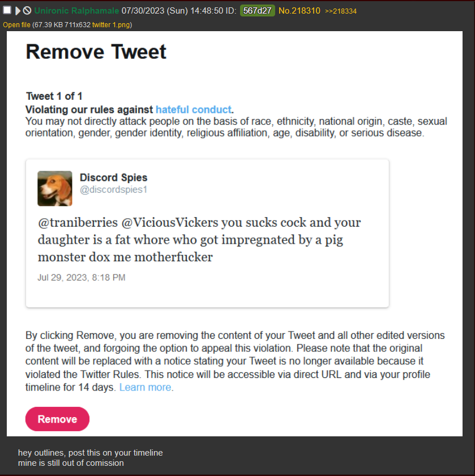This screenshot has width=475, height=476.
Task: Click the @discordspies1 handle
Action: (113, 189)
